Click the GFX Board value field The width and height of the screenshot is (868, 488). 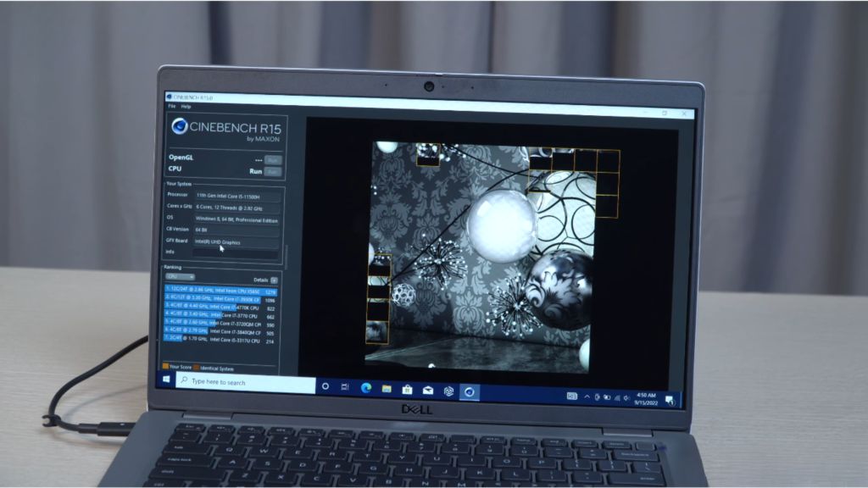pyautogui.click(x=236, y=241)
